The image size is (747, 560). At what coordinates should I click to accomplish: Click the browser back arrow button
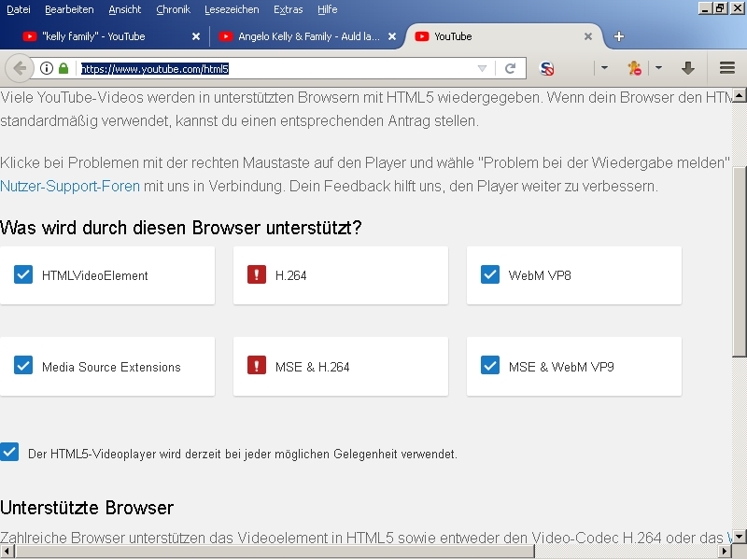coord(20,68)
